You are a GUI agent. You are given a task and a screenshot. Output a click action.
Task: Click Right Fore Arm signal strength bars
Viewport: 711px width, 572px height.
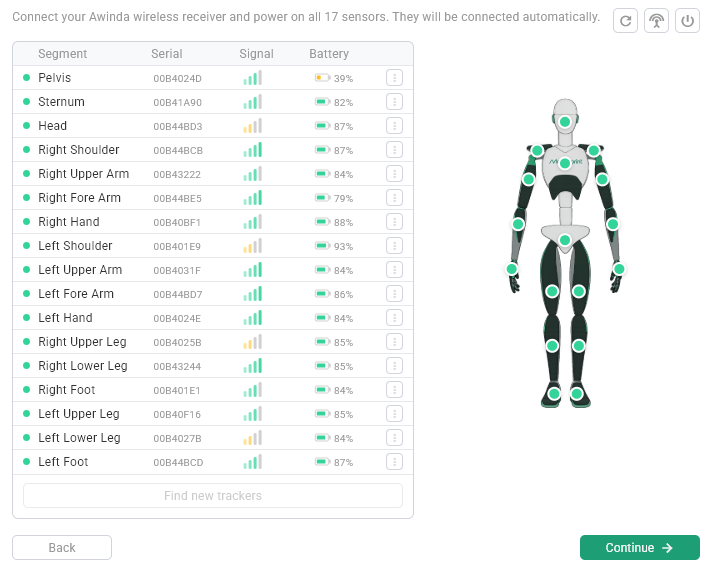click(253, 198)
